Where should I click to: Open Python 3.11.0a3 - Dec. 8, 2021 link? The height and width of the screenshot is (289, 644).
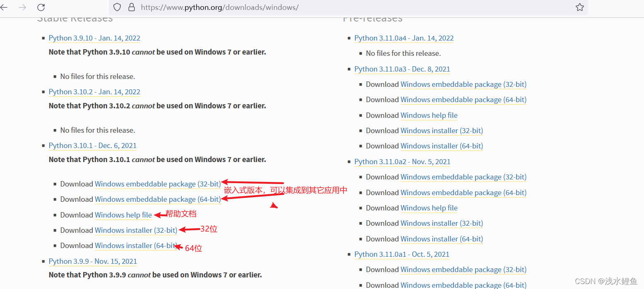(x=402, y=69)
